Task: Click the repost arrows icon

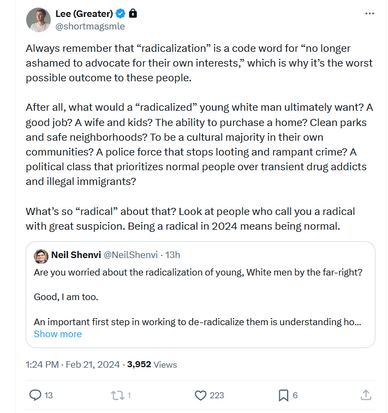Action: point(117,395)
